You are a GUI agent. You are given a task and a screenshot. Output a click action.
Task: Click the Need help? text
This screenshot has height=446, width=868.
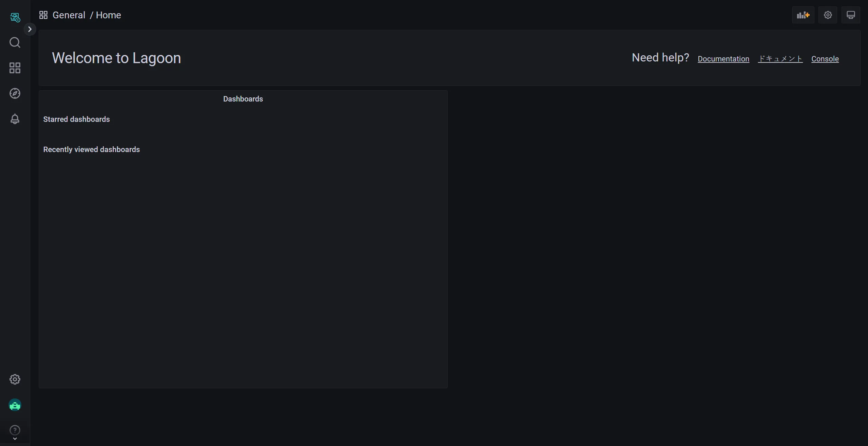660,57
